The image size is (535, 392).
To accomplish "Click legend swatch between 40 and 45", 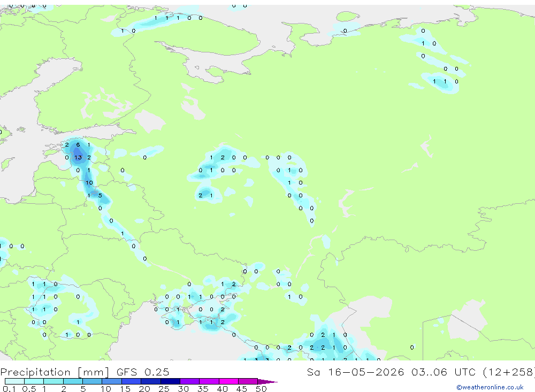I will 228,381.
